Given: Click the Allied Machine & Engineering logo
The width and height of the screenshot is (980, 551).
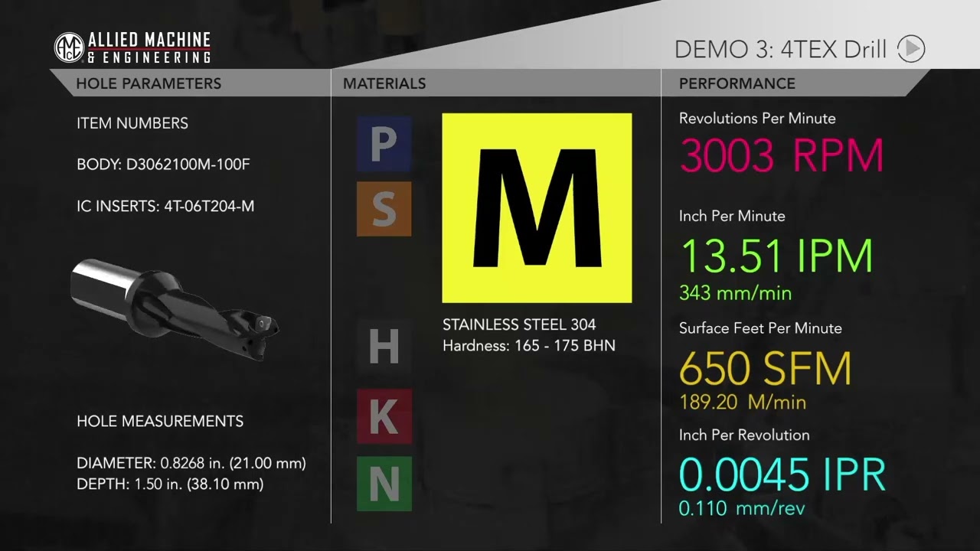Looking at the screenshot, I should point(132,47).
